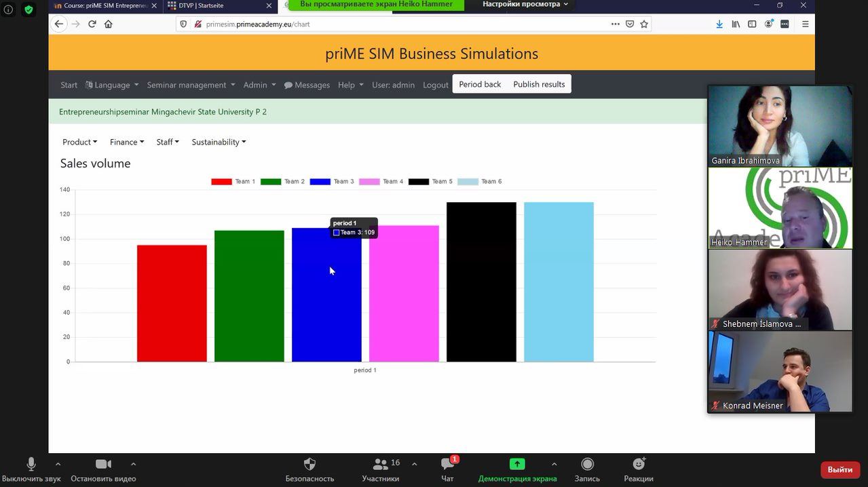Image resolution: width=868 pixels, height=487 pixels.
Task: Close the DTVP Startseite tab
Action: click(269, 5)
